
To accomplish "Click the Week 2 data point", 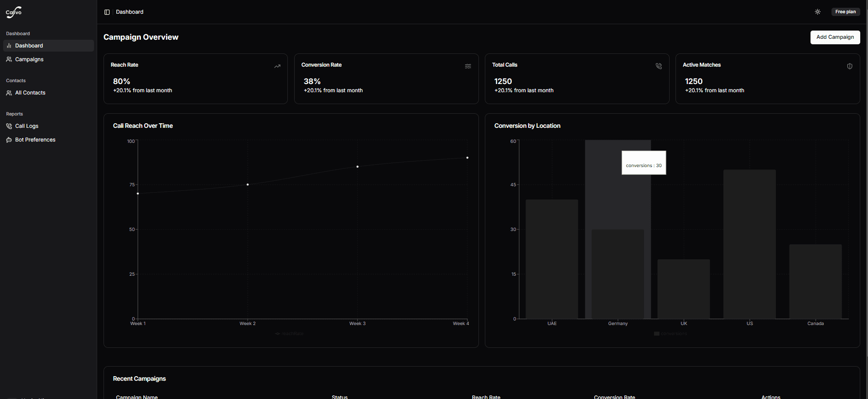I will [x=248, y=184].
